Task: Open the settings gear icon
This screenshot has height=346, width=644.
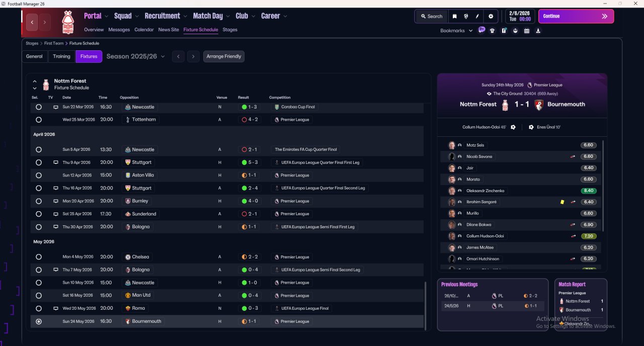Action: click(491, 16)
